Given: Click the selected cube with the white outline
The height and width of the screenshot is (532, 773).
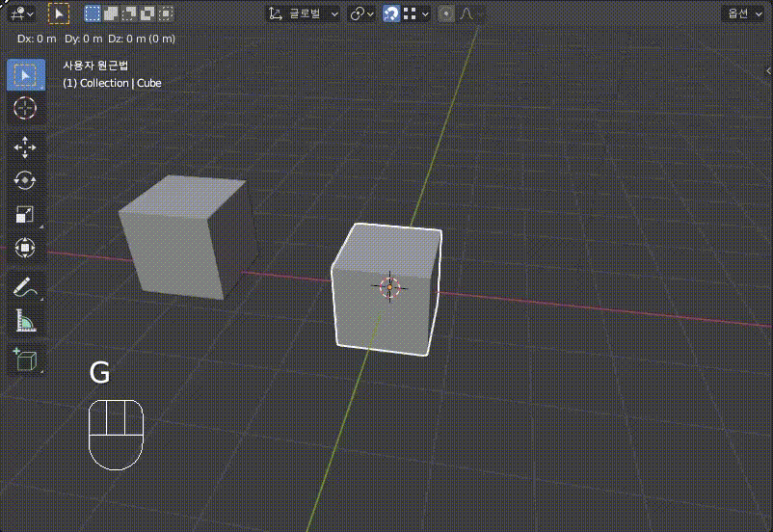Looking at the screenshot, I should (x=386, y=289).
